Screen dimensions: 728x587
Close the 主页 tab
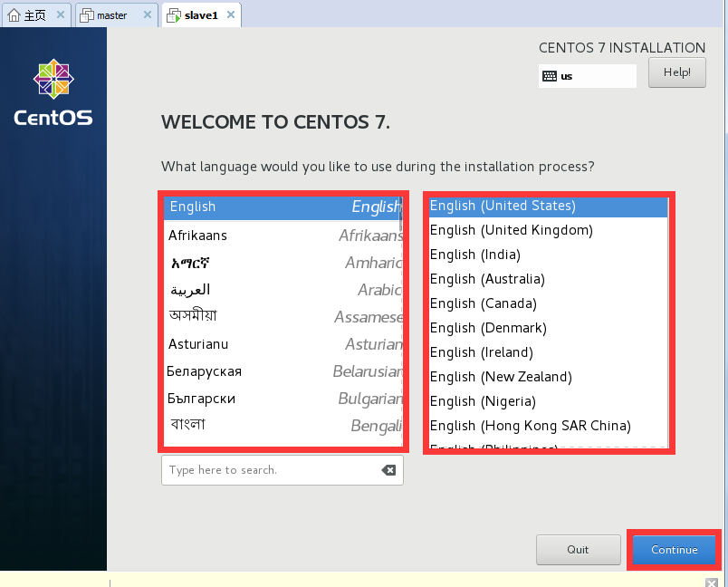point(61,14)
